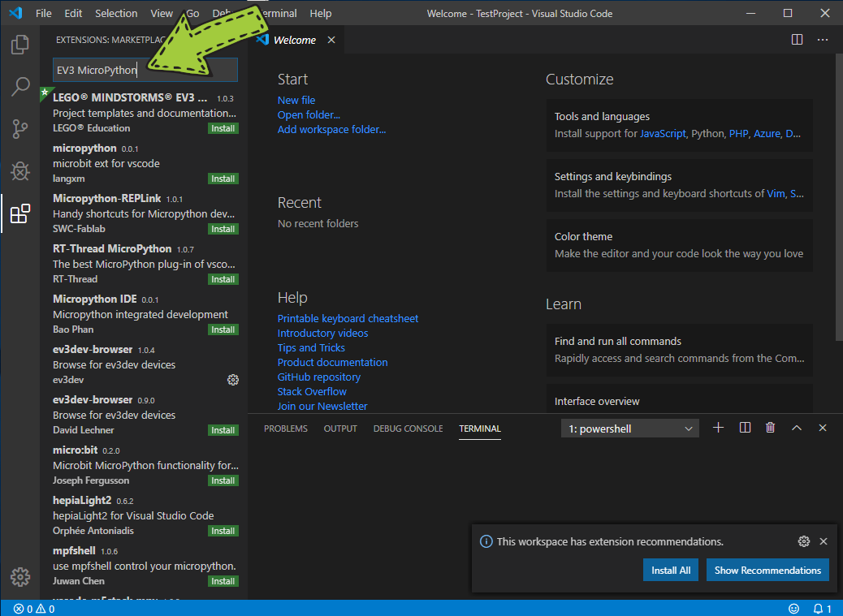
Task: Open the Edit menu
Action: coord(73,14)
